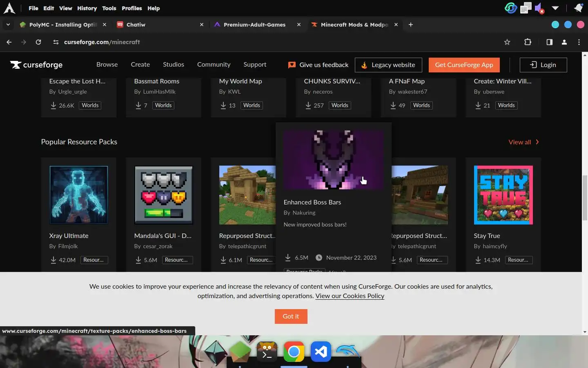Click the sync tray icon with teal-blue arrows
588x368 pixels.
pyautogui.click(x=510, y=8)
